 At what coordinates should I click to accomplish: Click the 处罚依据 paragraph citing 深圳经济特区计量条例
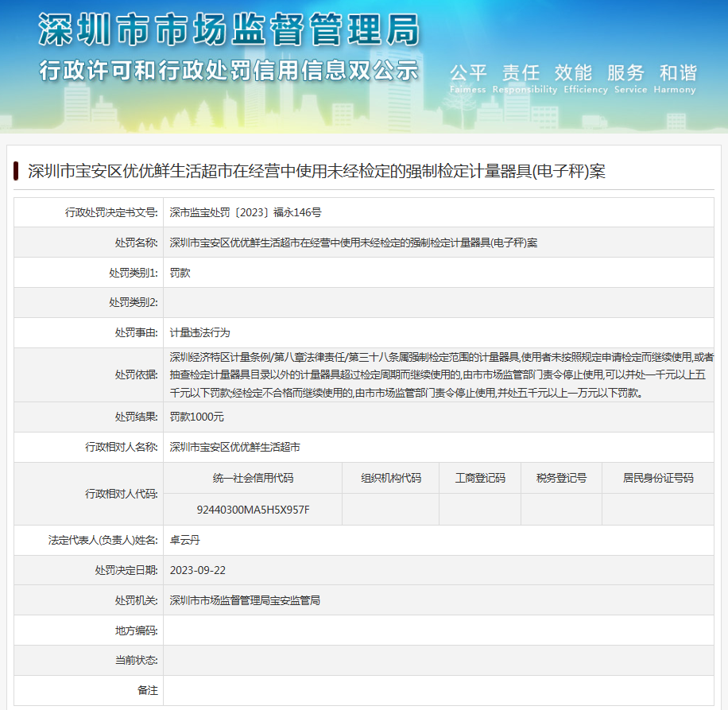[442, 374]
